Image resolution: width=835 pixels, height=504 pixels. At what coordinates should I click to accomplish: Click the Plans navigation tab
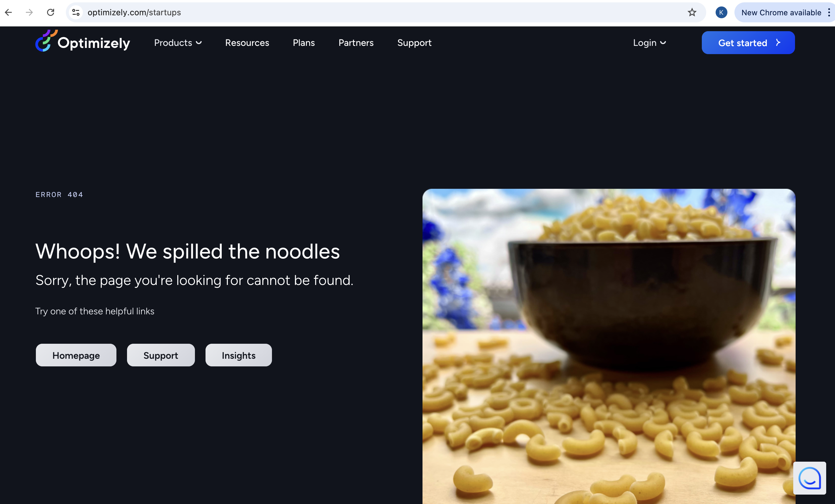[304, 42]
